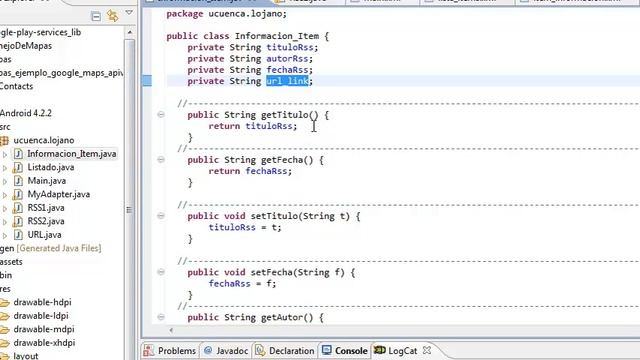Fold the setTitulo(String t) method
This screenshot has height=360, width=640.
tap(161, 216)
